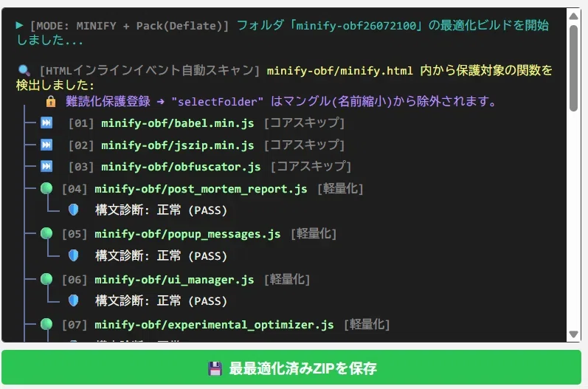Click the skip icon for obfuscator.js

pos(46,166)
